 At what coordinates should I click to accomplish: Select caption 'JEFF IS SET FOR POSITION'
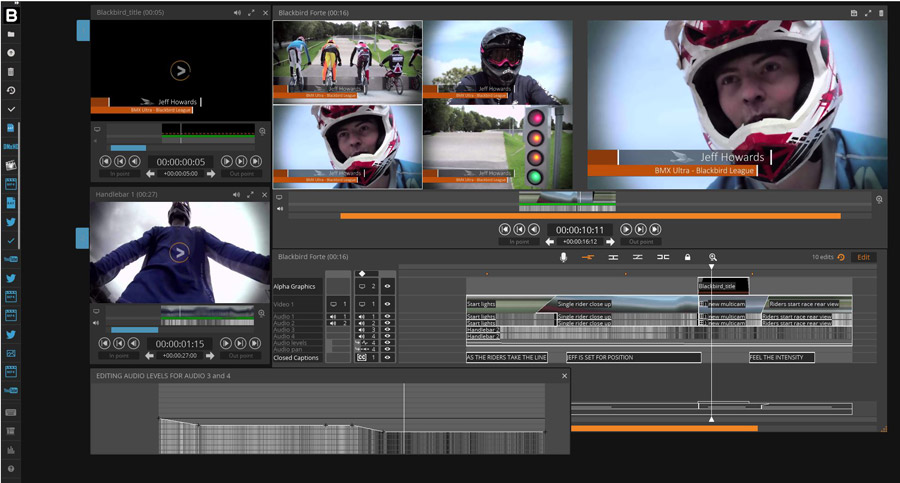point(634,357)
